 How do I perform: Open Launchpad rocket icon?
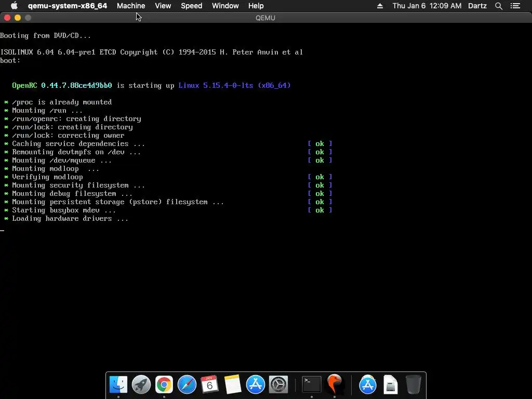coord(141,384)
